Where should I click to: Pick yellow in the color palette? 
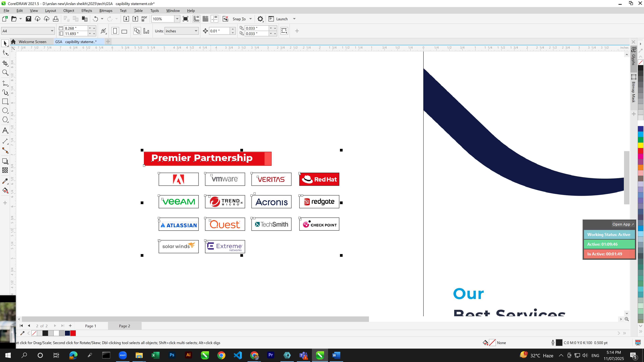pyautogui.click(x=640, y=145)
